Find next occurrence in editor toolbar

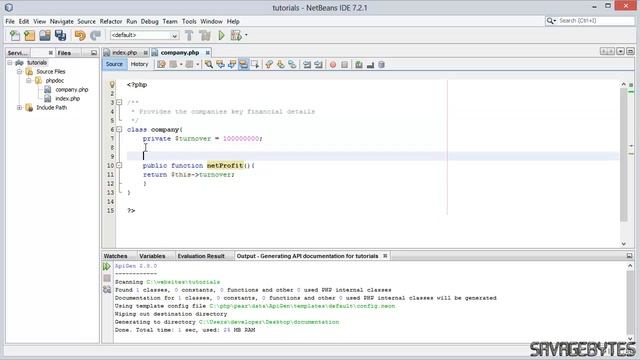pos(232,64)
